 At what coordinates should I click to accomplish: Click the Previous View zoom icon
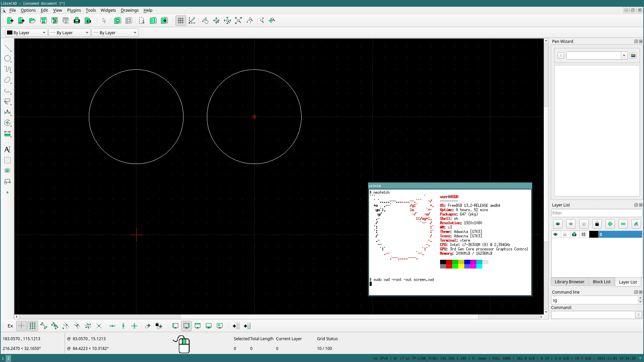pyautogui.click(x=249, y=21)
